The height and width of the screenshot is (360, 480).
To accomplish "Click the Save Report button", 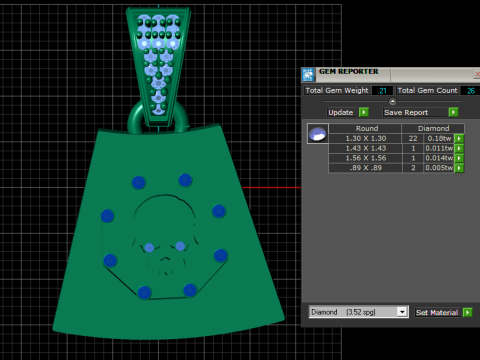I will (x=415, y=112).
